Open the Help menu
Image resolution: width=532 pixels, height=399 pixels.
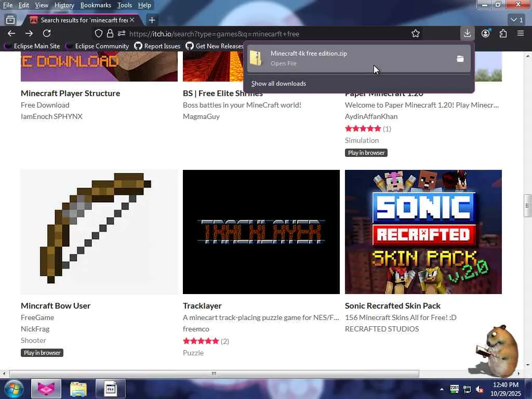pyautogui.click(x=144, y=5)
